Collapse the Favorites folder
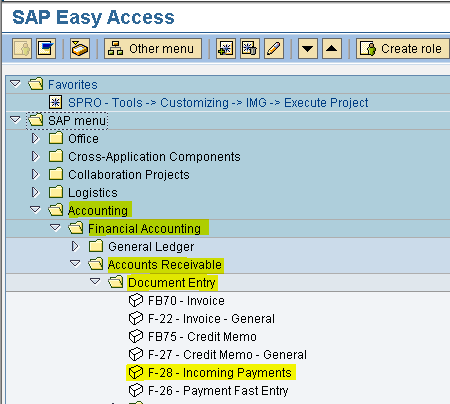The image size is (450, 404). coord(15,84)
